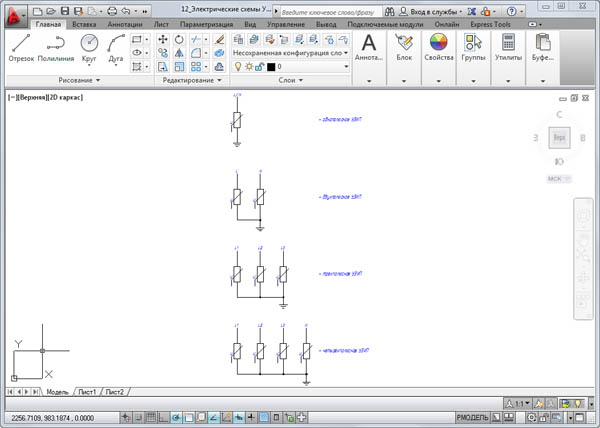Viewport: 600px width, 428px height.
Task: Switch to the Лист1 layout tab
Action: pyautogui.click(x=88, y=391)
